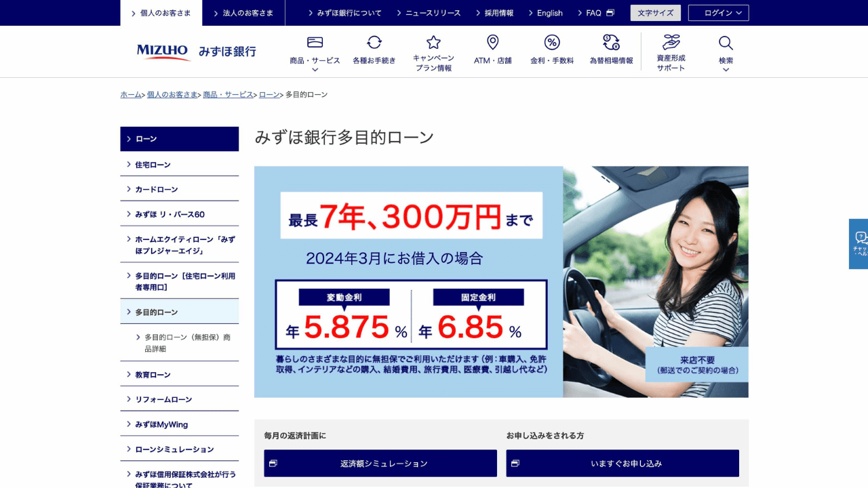
Task: Click chevron next to カードローン sidebar item
Action: pyautogui.click(x=128, y=188)
